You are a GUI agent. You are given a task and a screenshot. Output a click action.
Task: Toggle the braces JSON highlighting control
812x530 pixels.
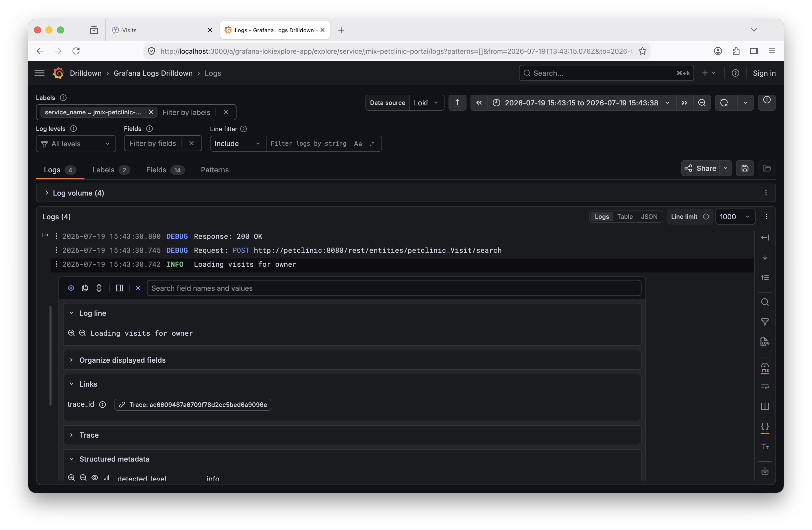[x=765, y=426]
